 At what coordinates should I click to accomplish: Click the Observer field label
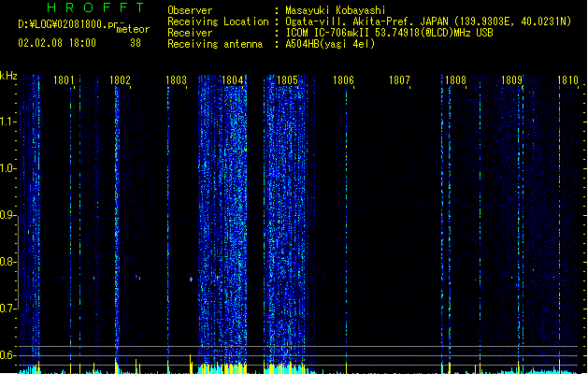click(190, 10)
